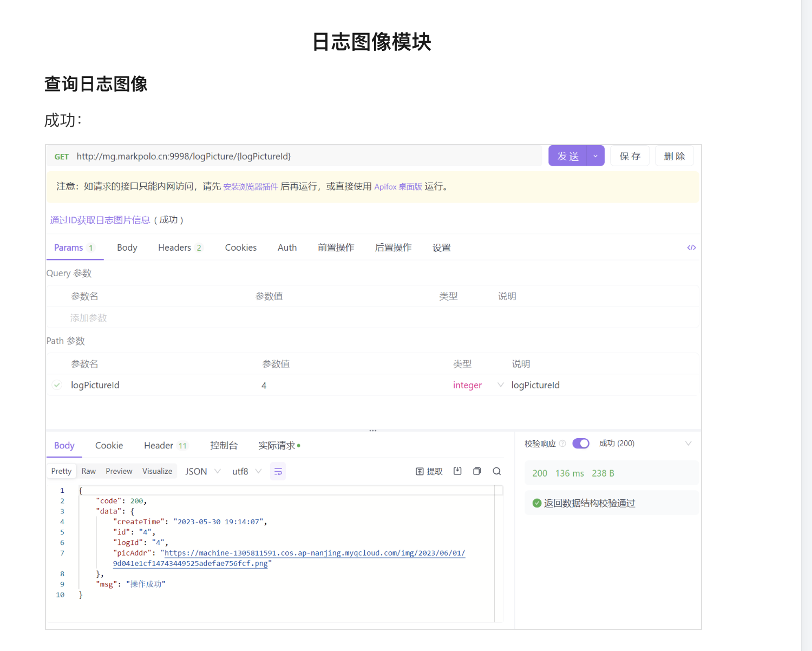Open the 控制台 response tab
The image size is (812, 651).
(x=224, y=445)
